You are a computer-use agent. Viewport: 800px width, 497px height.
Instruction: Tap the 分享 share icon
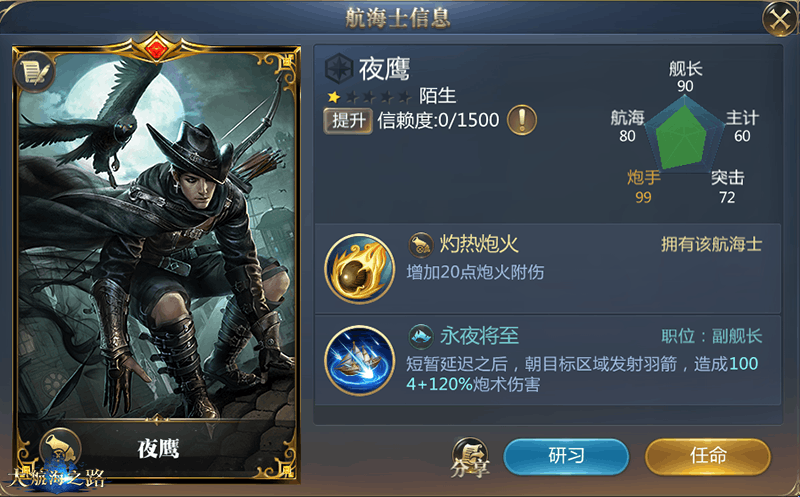point(470,457)
